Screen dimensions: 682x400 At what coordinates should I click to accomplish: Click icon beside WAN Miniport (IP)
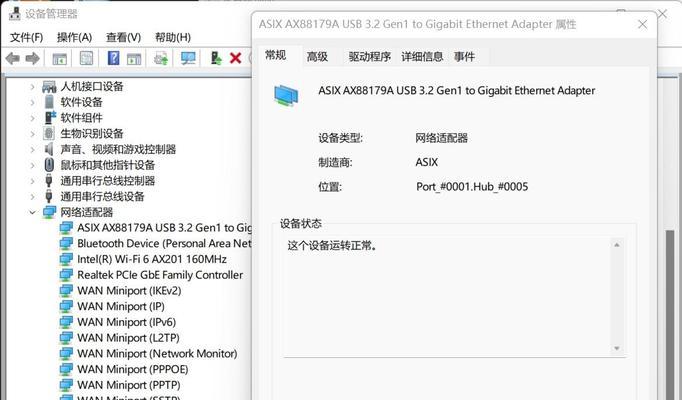[x=66, y=306]
